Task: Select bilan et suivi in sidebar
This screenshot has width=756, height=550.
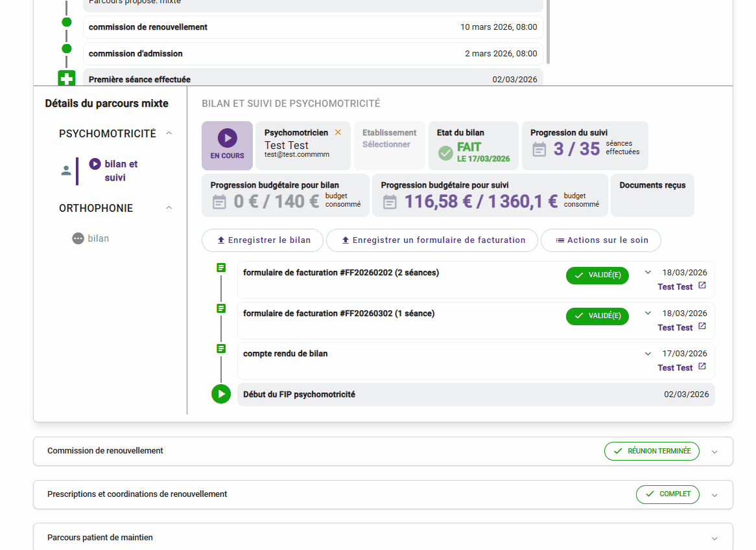Action: [x=121, y=170]
